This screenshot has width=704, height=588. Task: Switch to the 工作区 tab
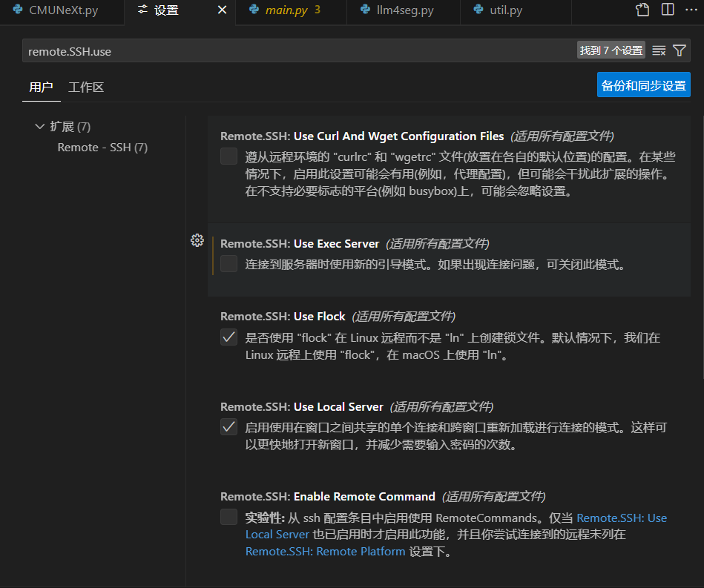(x=85, y=87)
